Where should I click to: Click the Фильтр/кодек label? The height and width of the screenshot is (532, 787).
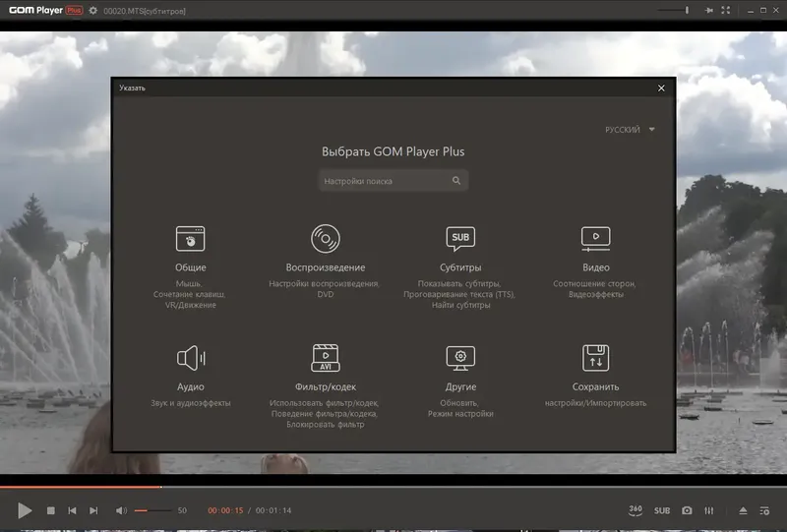point(326,387)
